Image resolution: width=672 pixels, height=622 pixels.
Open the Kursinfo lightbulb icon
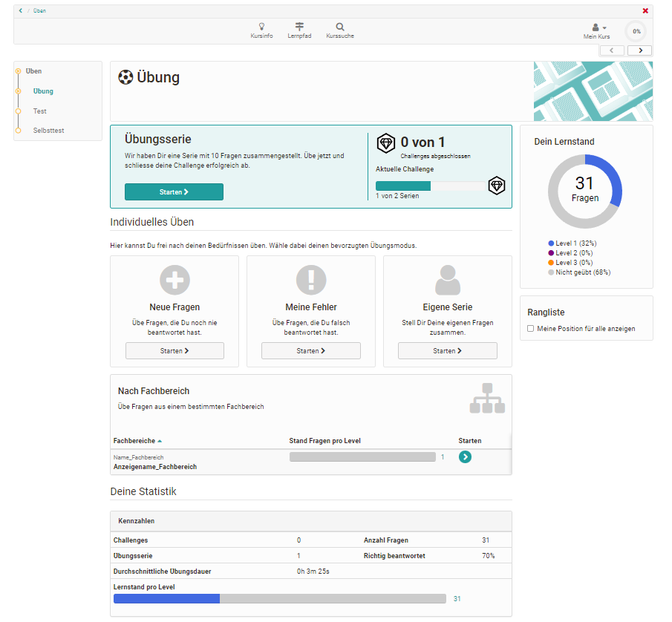pyautogui.click(x=261, y=27)
